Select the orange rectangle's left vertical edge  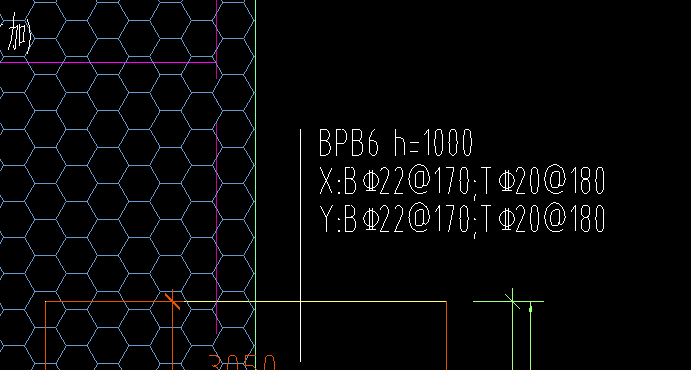point(46,336)
